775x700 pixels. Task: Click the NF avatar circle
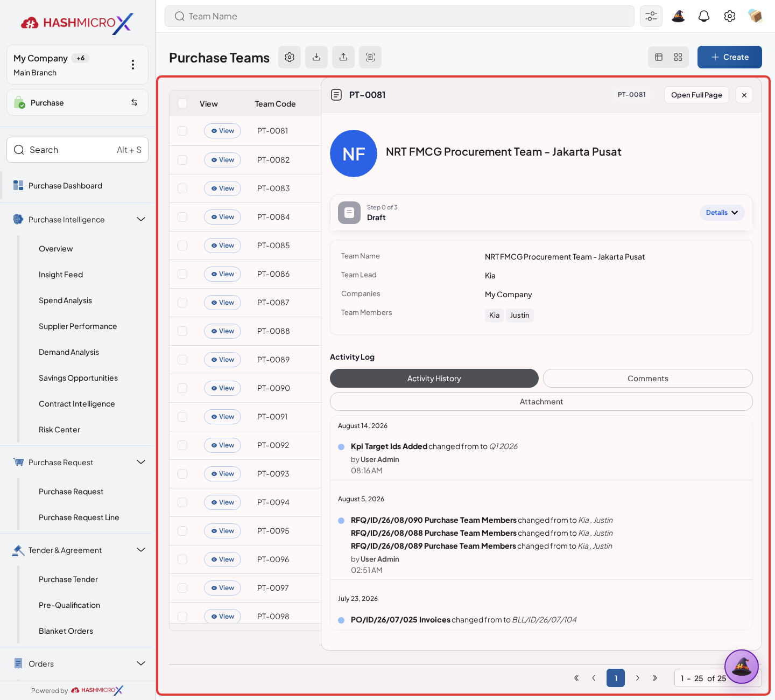pos(354,153)
